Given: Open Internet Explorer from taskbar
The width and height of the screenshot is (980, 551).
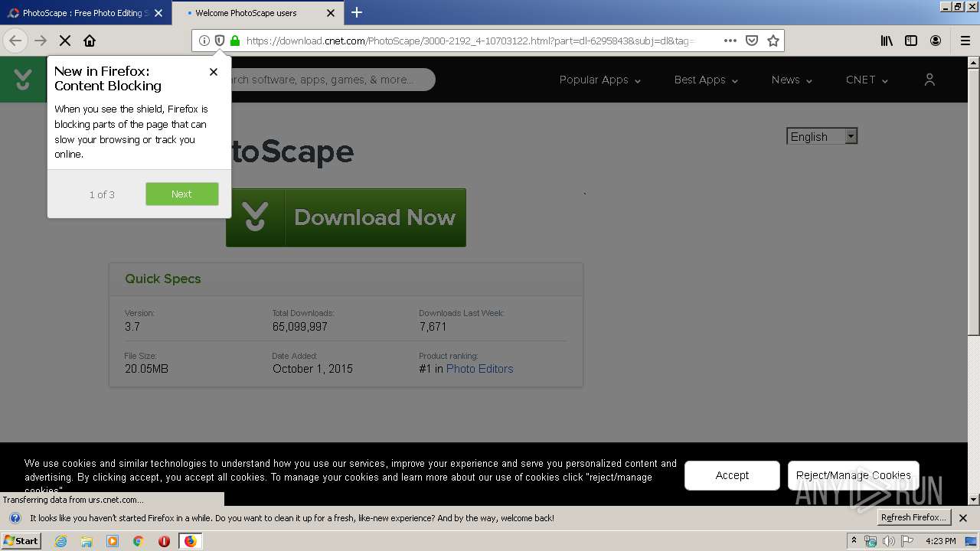Looking at the screenshot, I should click(61, 541).
